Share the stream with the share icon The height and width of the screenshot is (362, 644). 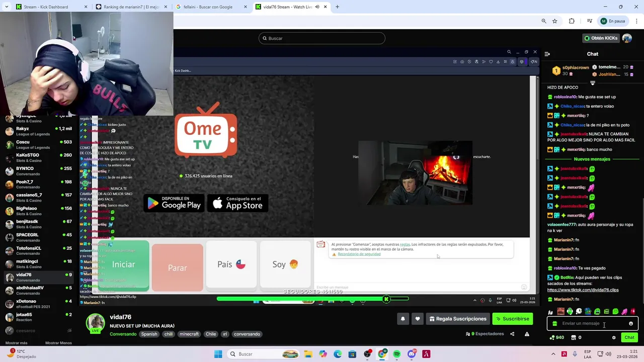coord(512,334)
